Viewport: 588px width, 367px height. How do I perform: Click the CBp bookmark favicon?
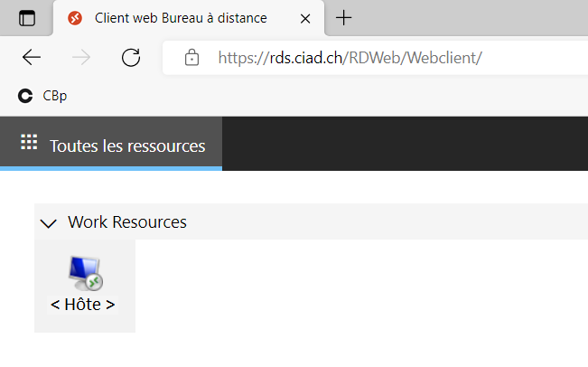tap(25, 96)
